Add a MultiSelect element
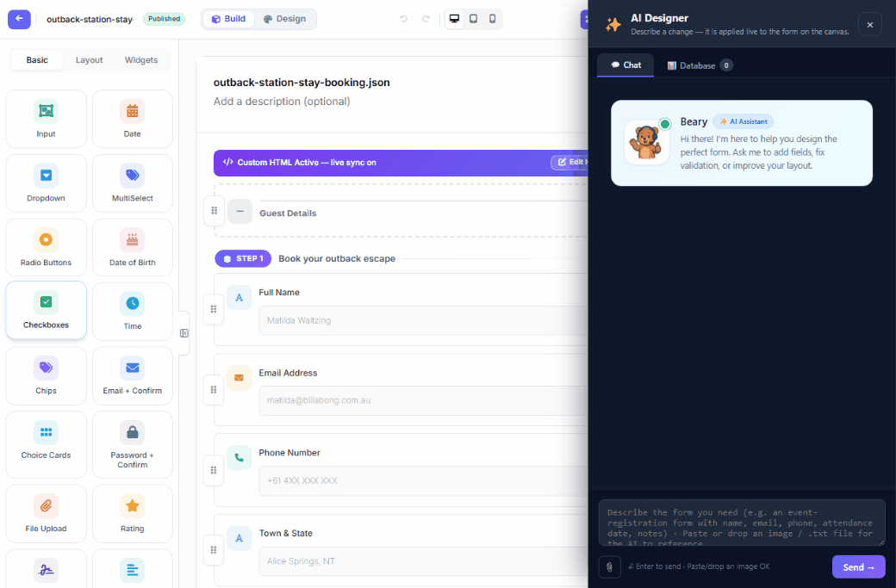The width and height of the screenshot is (896, 588). tap(133, 183)
